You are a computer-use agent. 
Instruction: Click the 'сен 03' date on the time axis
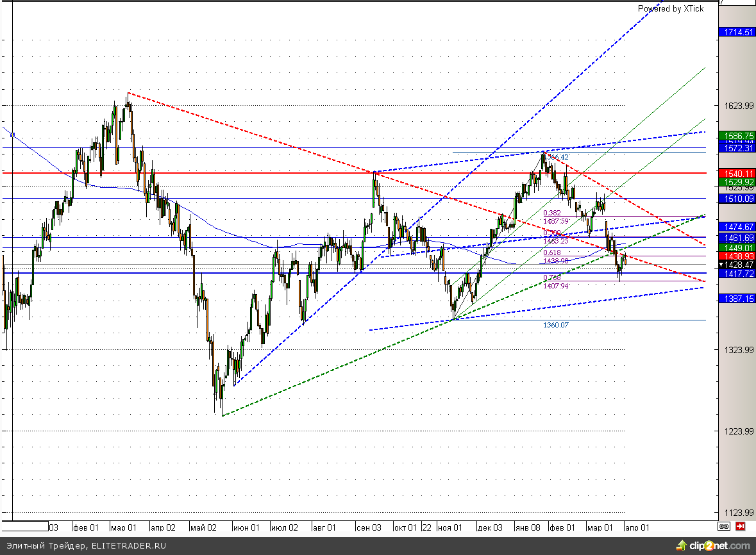pos(369,527)
